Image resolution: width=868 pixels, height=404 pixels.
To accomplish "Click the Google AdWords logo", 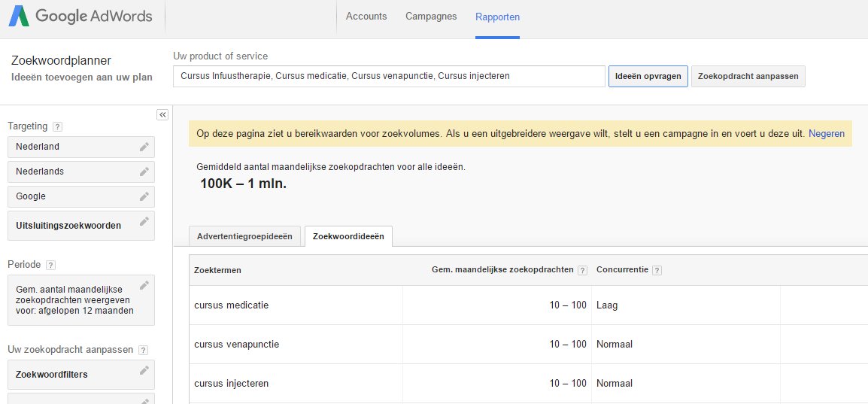I will pyautogui.click(x=80, y=17).
